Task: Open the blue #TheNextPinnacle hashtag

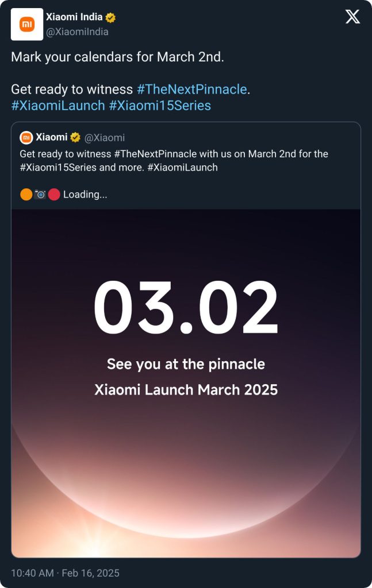Action: click(191, 90)
